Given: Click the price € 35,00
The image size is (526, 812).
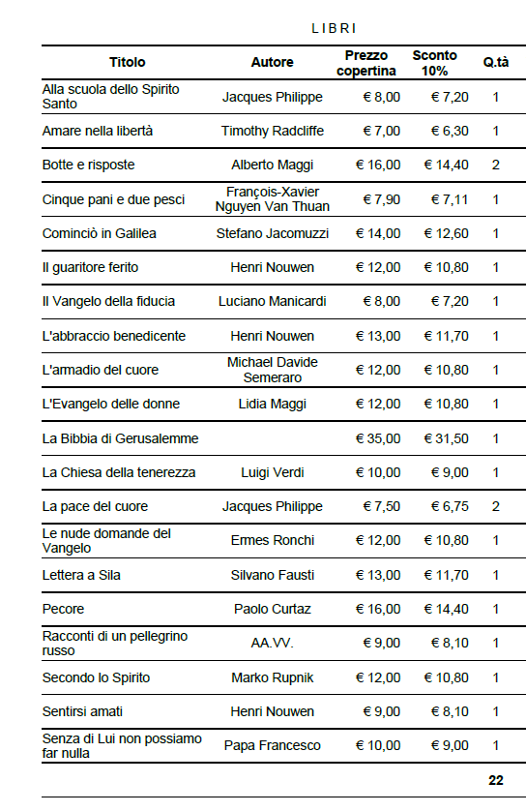Looking at the screenshot, I should [x=378, y=438].
